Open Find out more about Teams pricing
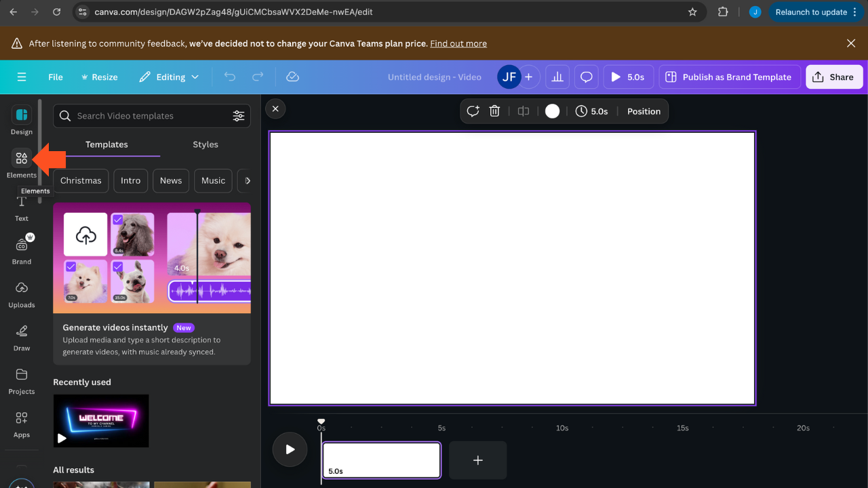The width and height of the screenshot is (868, 488). pyautogui.click(x=458, y=43)
